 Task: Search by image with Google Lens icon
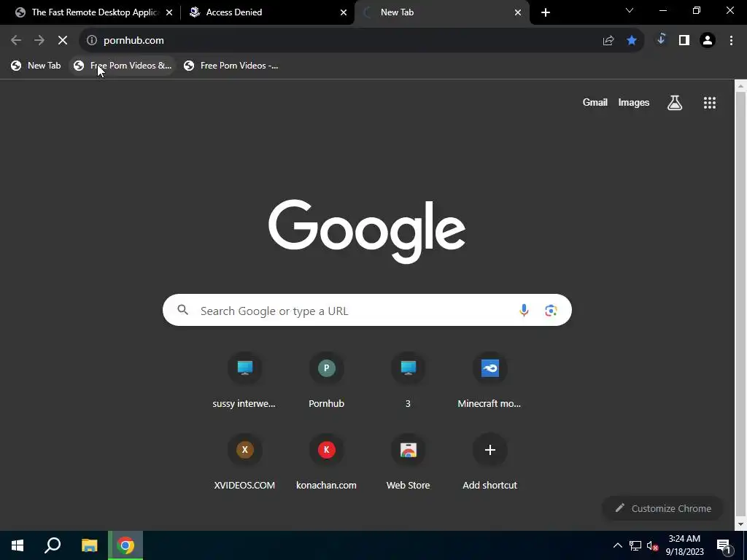(551, 311)
